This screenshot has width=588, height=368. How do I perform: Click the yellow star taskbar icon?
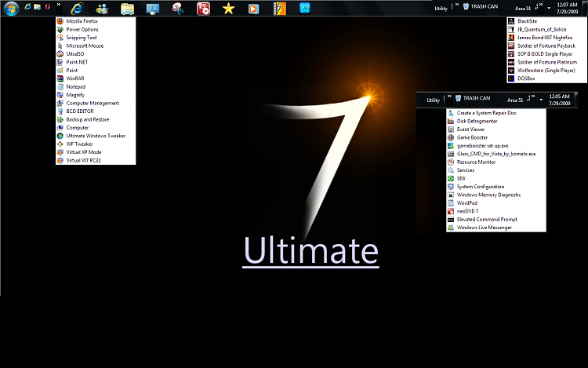228,9
